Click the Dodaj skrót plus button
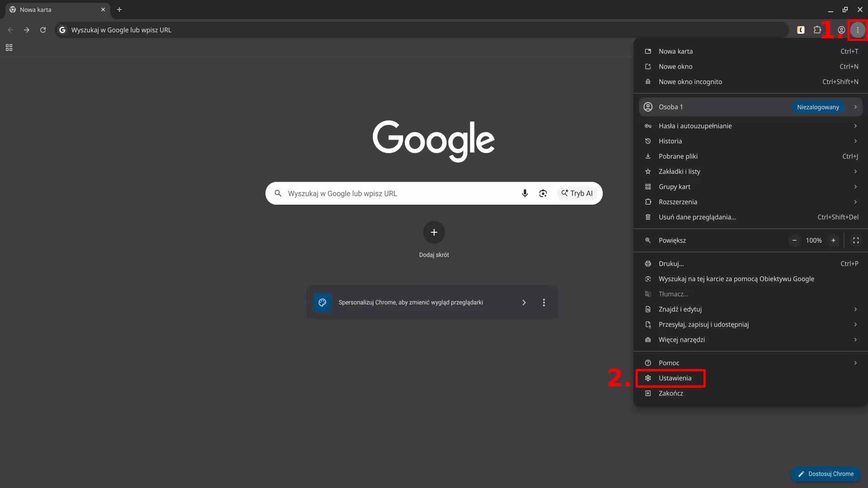Screen dimensions: 868x488 434,232
